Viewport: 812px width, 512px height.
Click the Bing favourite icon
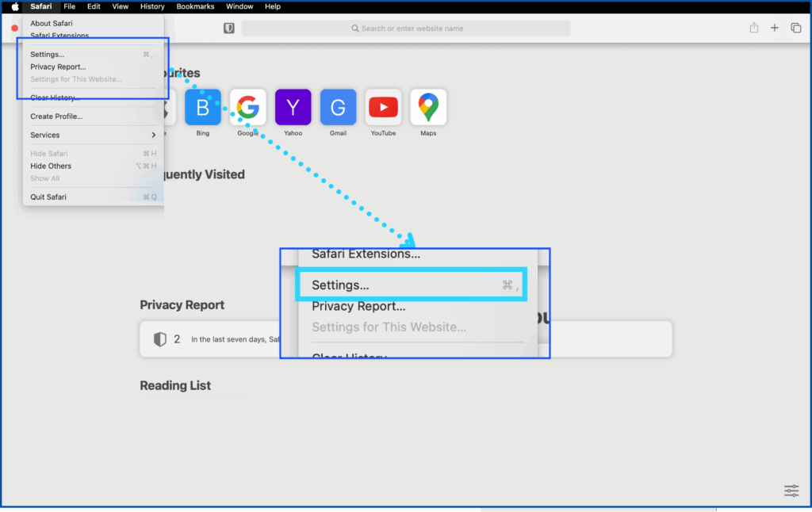click(203, 107)
